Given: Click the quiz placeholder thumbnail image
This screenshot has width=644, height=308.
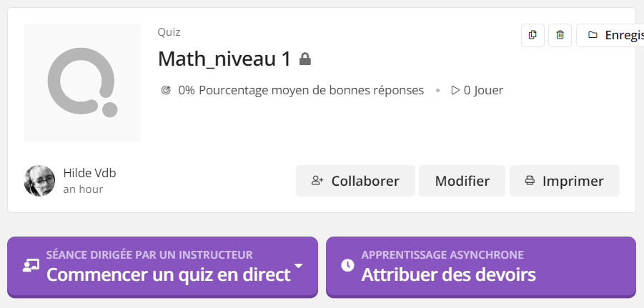Looking at the screenshot, I should click(82, 83).
